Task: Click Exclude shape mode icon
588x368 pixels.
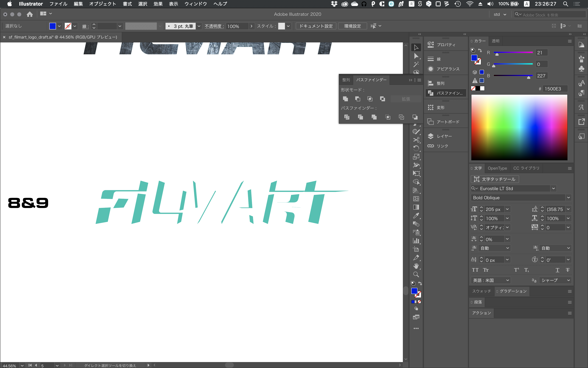Action: (x=382, y=99)
